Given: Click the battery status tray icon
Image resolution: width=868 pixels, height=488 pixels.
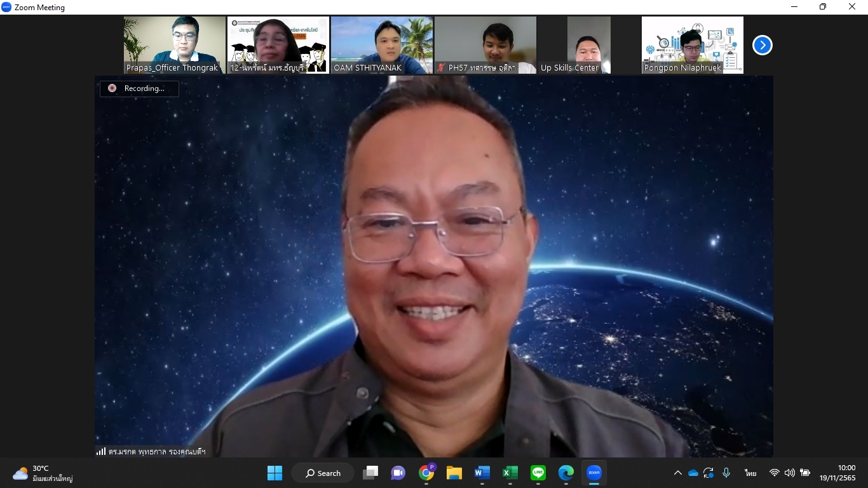Looking at the screenshot, I should pos(805,473).
